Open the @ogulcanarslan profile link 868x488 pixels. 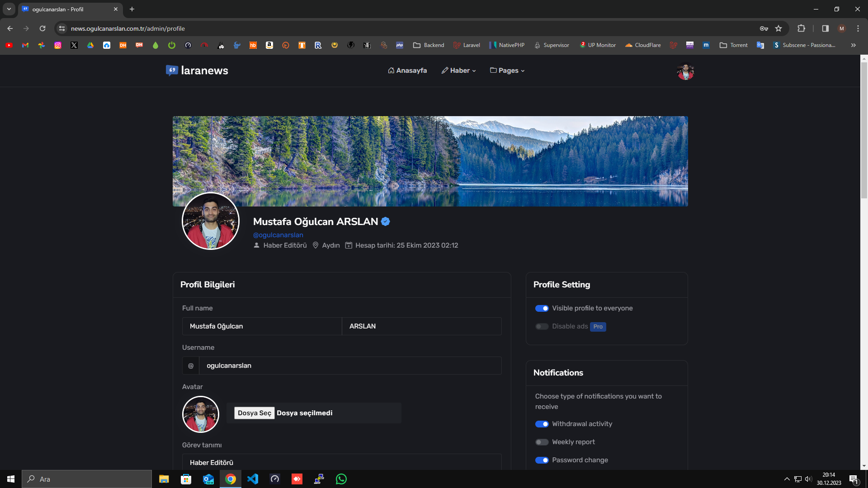(x=278, y=235)
